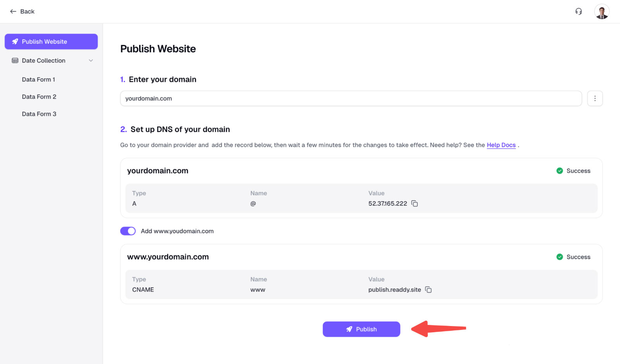Open the Help Docs link
Image resolution: width=620 pixels, height=364 pixels.
(x=501, y=145)
